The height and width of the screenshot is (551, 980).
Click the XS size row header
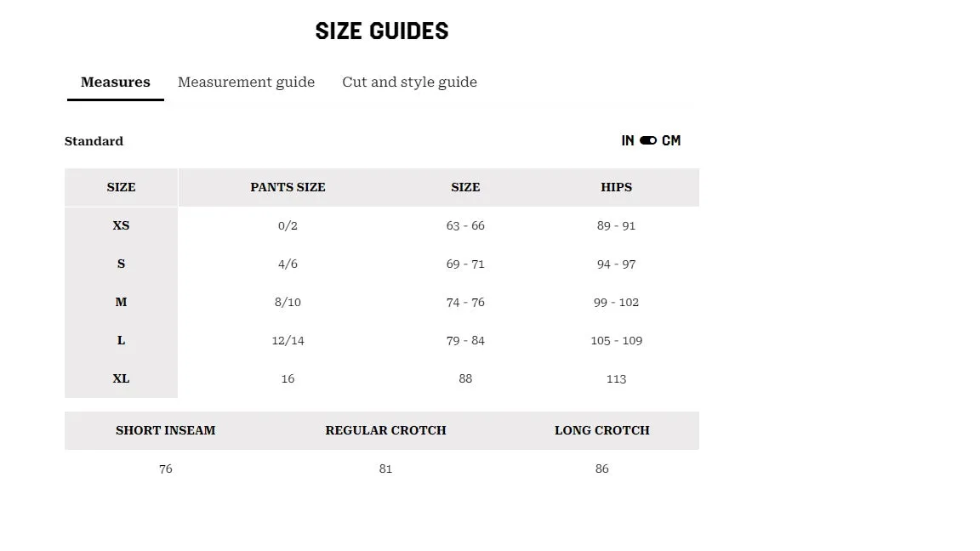122,225
